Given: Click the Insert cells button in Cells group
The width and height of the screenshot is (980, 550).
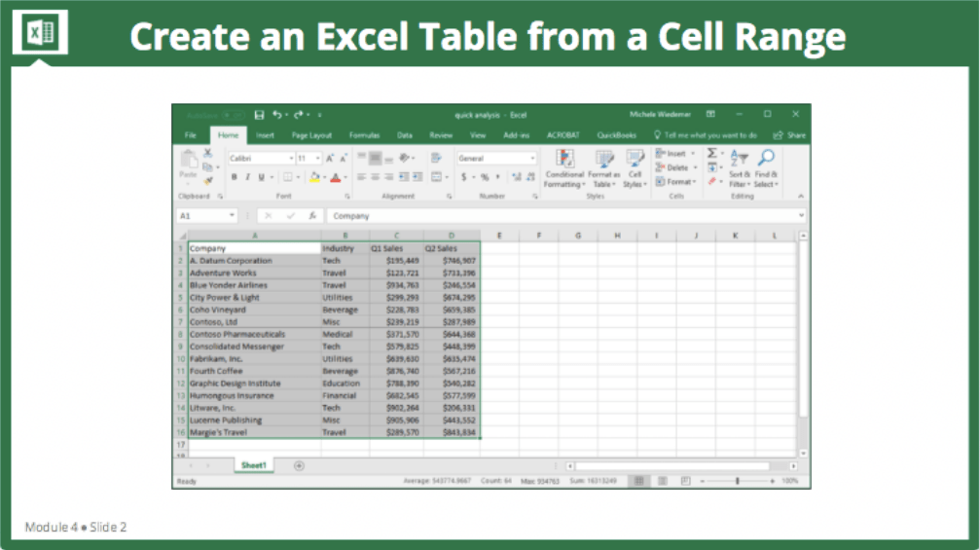Looking at the screenshot, I should [675, 153].
